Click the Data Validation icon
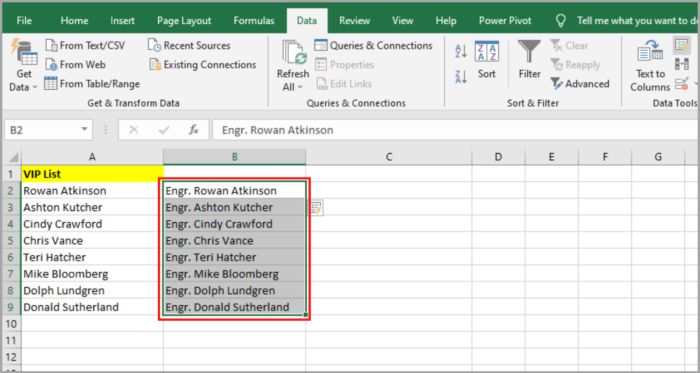The width and height of the screenshot is (700, 373). [x=682, y=83]
